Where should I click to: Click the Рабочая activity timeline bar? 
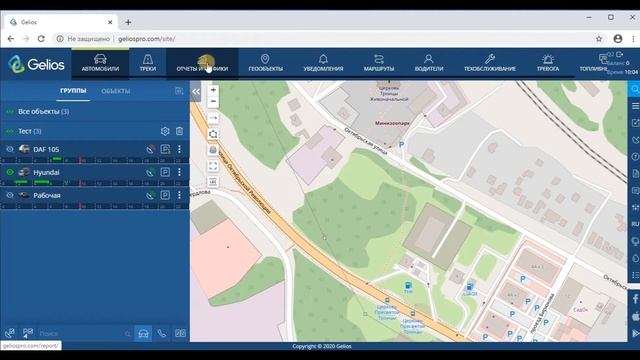pos(94,206)
